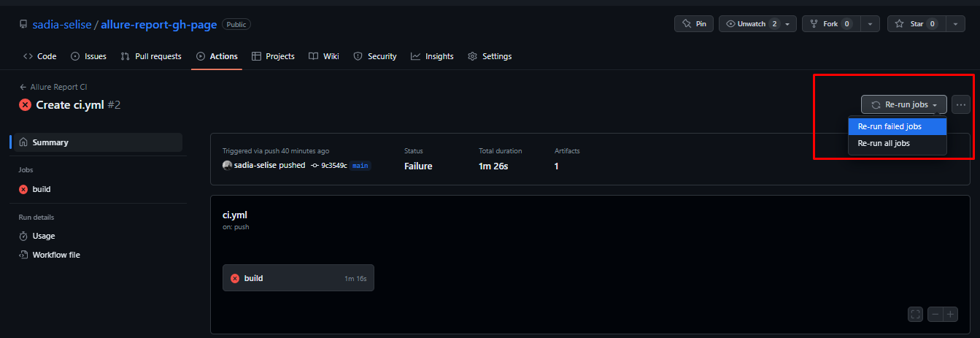Expand the Fork dropdown arrow
The width and height of the screenshot is (980, 338).
(x=870, y=24)
